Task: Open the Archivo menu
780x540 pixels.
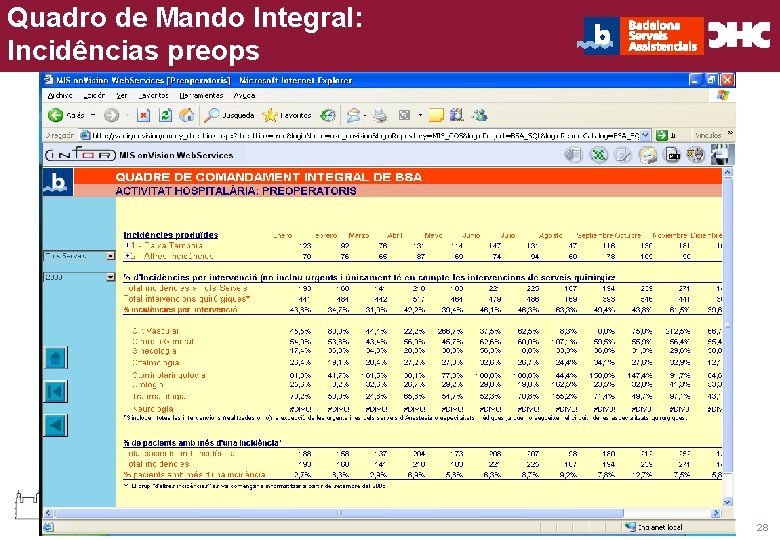Action: tap(60, 95)
